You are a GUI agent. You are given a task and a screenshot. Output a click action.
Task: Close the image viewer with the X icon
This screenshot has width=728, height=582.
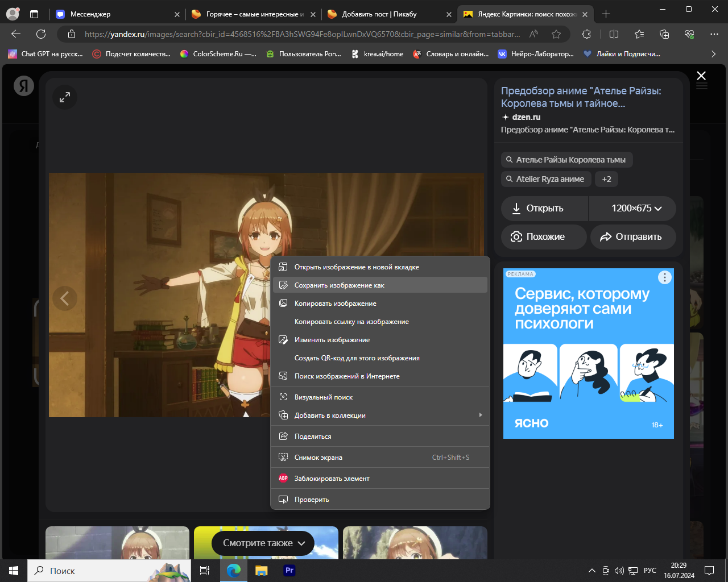(701, 76)
